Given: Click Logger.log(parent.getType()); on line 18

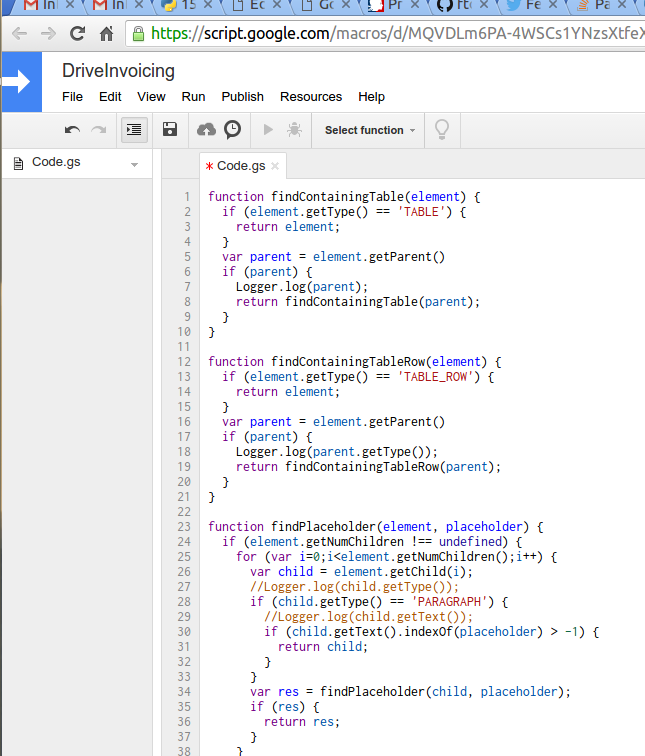Looking at the screenshot, I should pyautogui.click(x=336, y=452).
